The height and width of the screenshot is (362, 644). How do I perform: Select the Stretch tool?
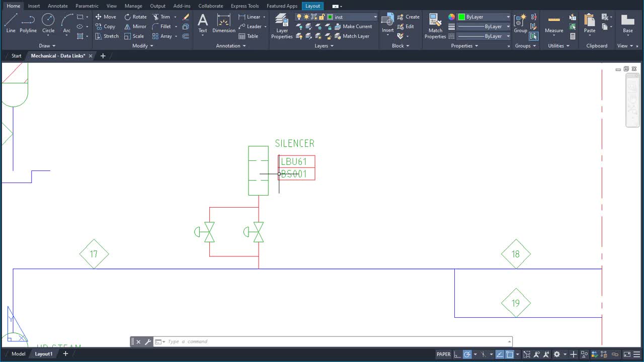click(x=107, y=36)
